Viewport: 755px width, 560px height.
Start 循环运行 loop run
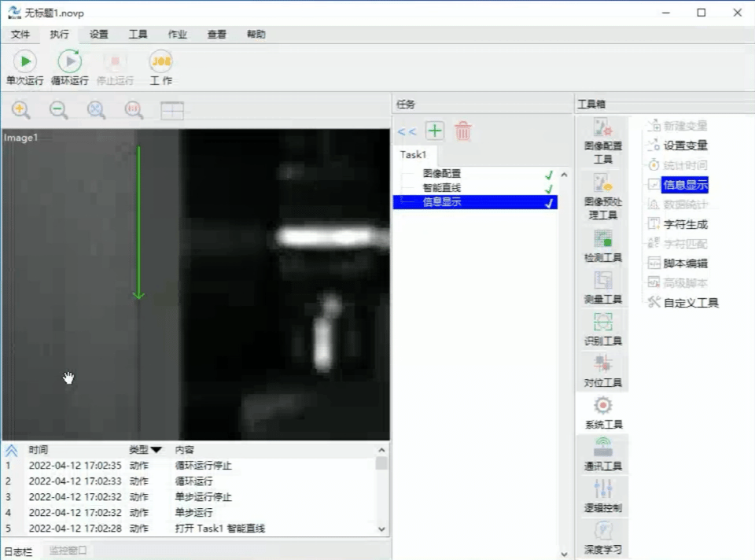[69, 61]
